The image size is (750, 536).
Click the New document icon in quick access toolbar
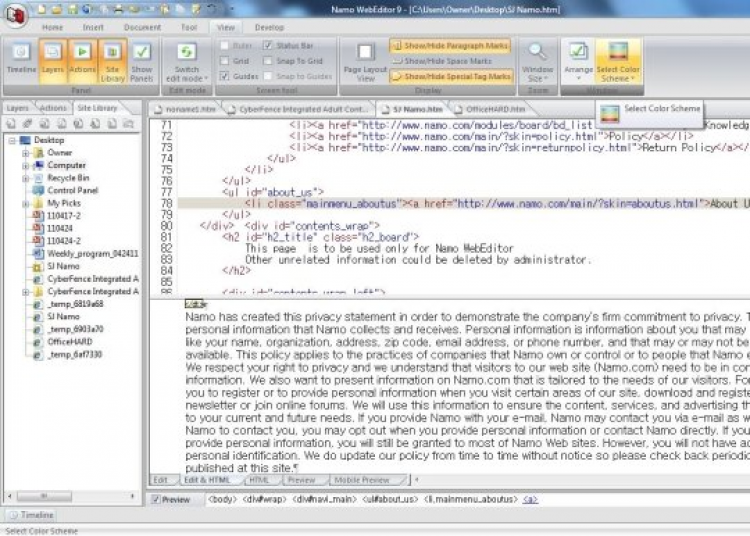tap(42, 9)
